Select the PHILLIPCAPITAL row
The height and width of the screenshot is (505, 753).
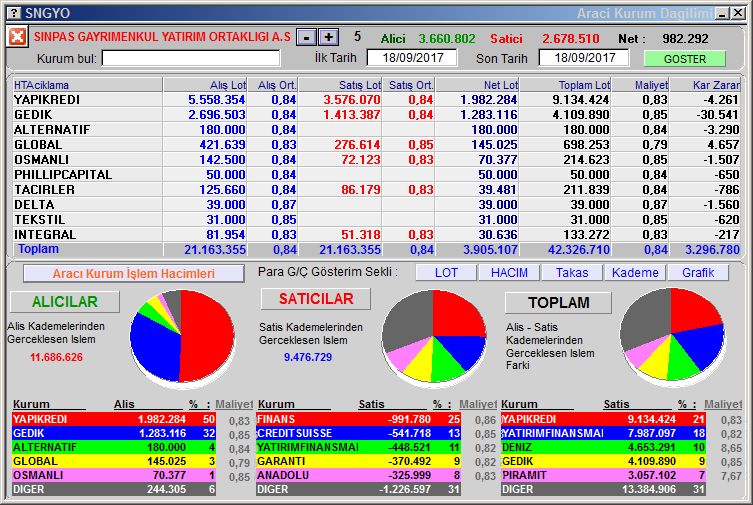(376, 175)
